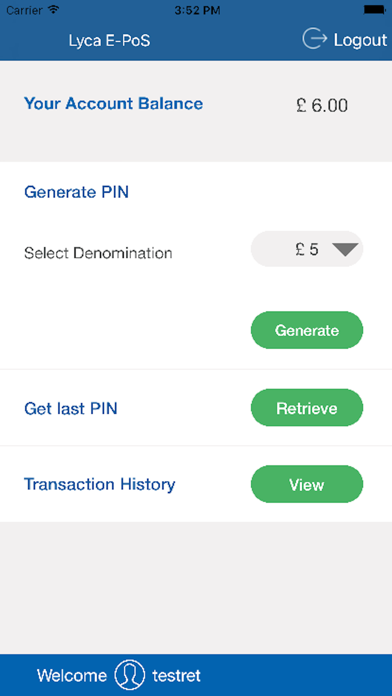Screen dimensions: 392x696
Task: Expand denomination dropdown triangle arrow
Action: [345, 249]
